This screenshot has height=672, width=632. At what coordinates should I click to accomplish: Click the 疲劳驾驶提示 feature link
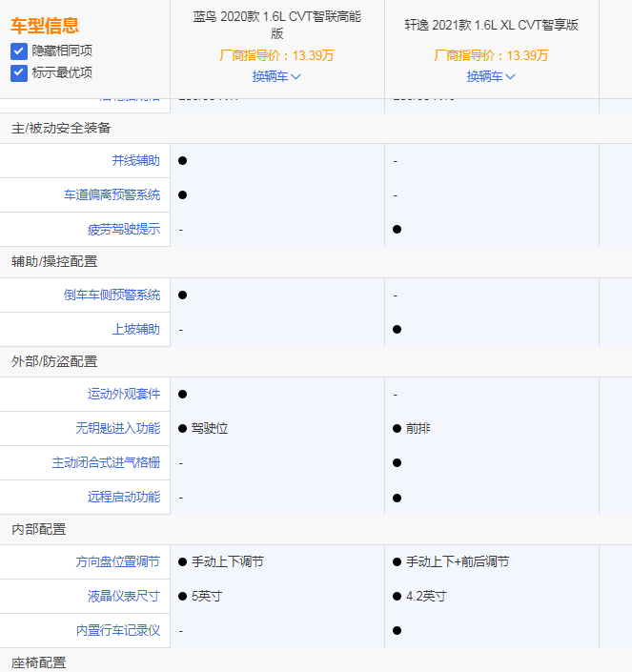point(123,230)
